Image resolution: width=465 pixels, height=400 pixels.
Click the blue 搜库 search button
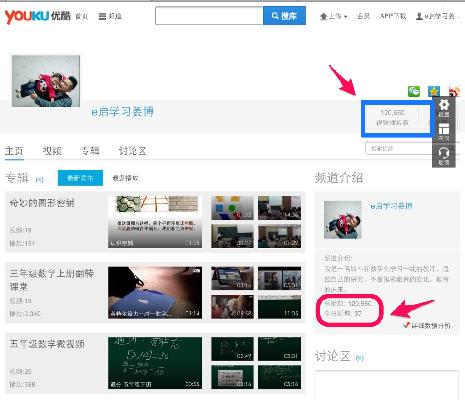tap(284, 16)
